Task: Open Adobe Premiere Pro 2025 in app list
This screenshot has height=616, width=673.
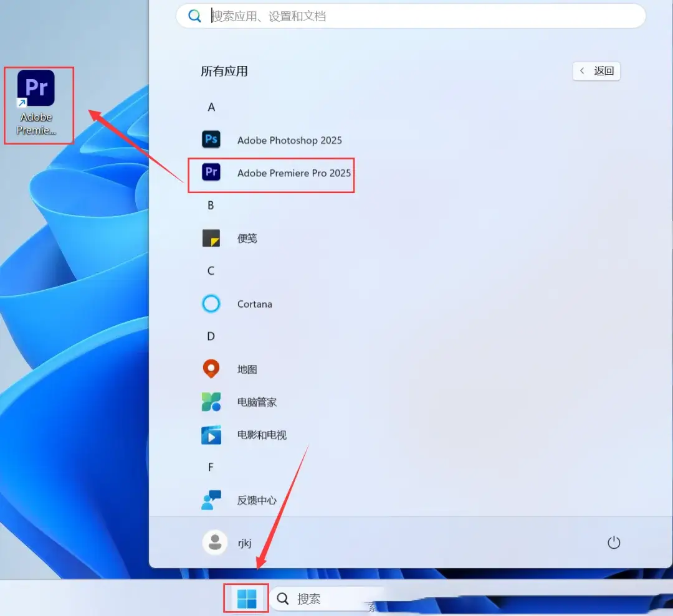Action: pyautogui.click(x=294, y=173)
